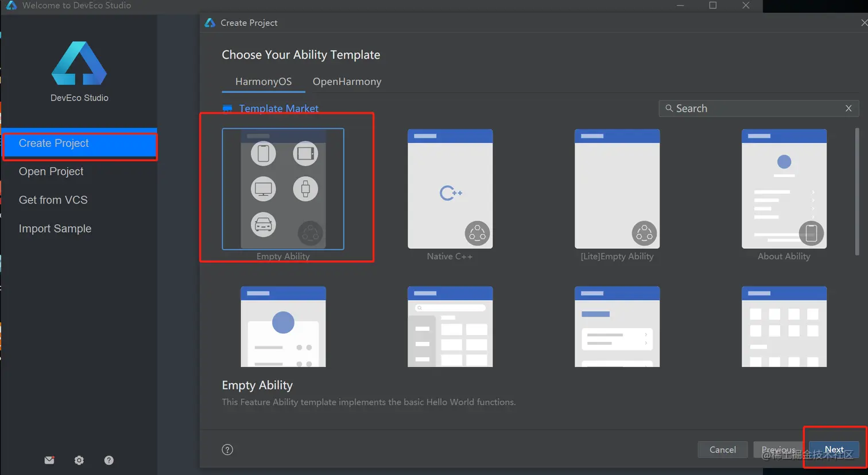
Task: Click the search magnifier icon
Action: click(669, 108)
